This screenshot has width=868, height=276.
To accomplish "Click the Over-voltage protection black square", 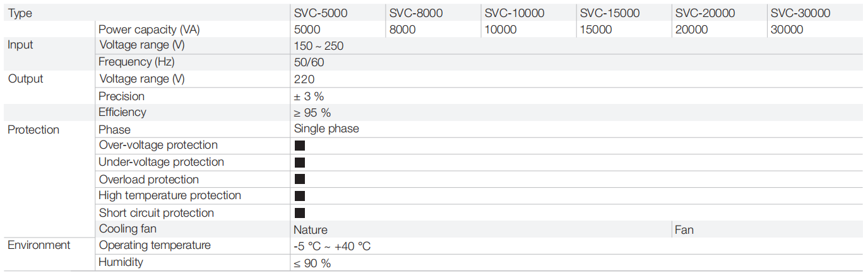I will click(300, 146).
